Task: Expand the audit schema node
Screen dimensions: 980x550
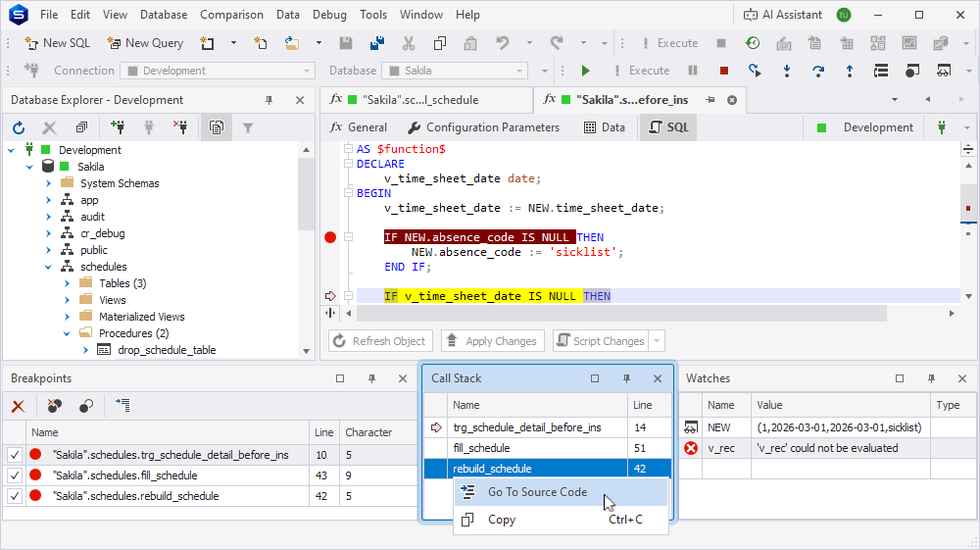Action: point(49,217)
